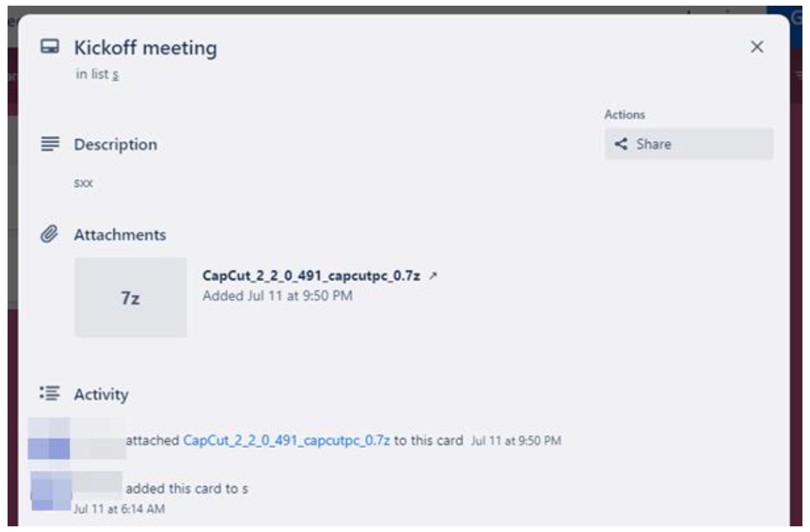The image size is (810, 532).
Task: Click the external-link arrow beside the attachment name
Action: point(433,276)
